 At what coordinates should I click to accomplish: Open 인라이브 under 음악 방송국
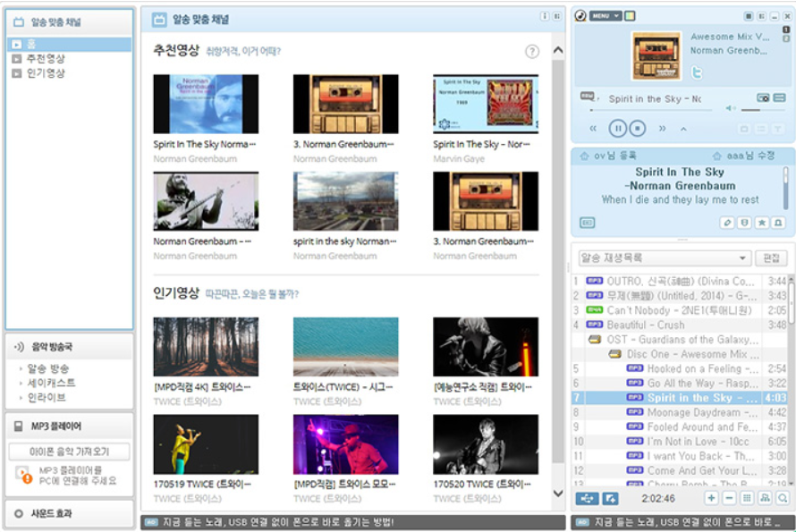coord(47,397)
